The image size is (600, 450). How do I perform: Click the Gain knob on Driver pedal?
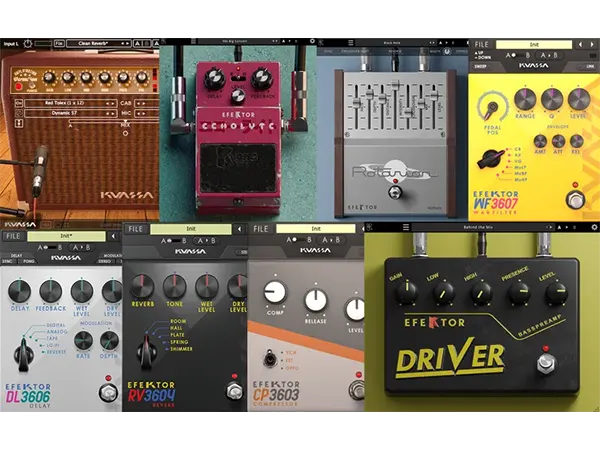click(405, 292)
